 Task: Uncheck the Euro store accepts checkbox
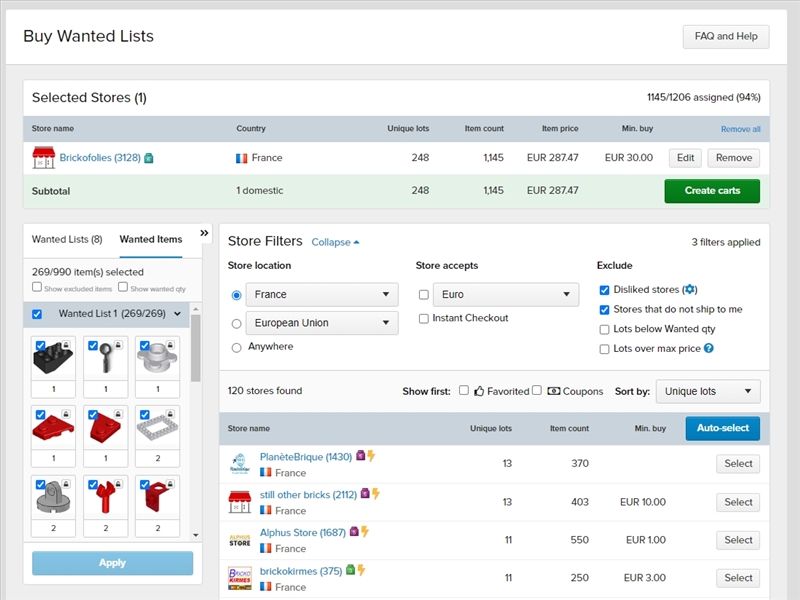click(x=424, y=294)
